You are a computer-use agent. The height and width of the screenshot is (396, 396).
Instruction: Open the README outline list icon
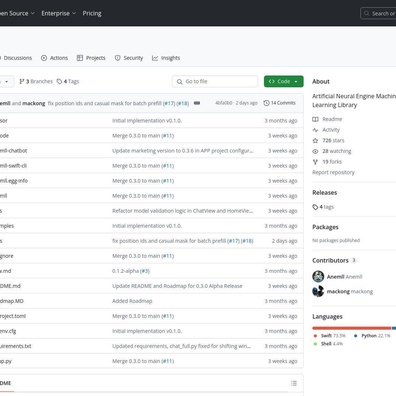pos(294,383)
